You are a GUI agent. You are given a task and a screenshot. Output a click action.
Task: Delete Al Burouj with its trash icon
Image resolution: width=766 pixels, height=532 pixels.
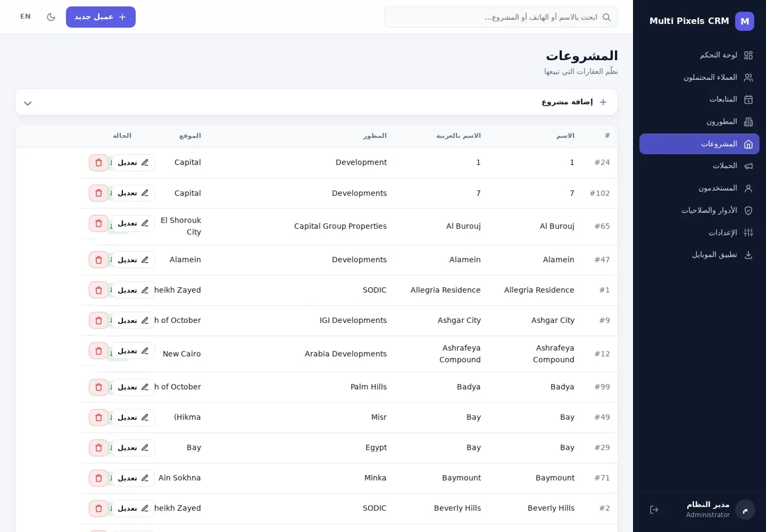click(x=98, y=223)
